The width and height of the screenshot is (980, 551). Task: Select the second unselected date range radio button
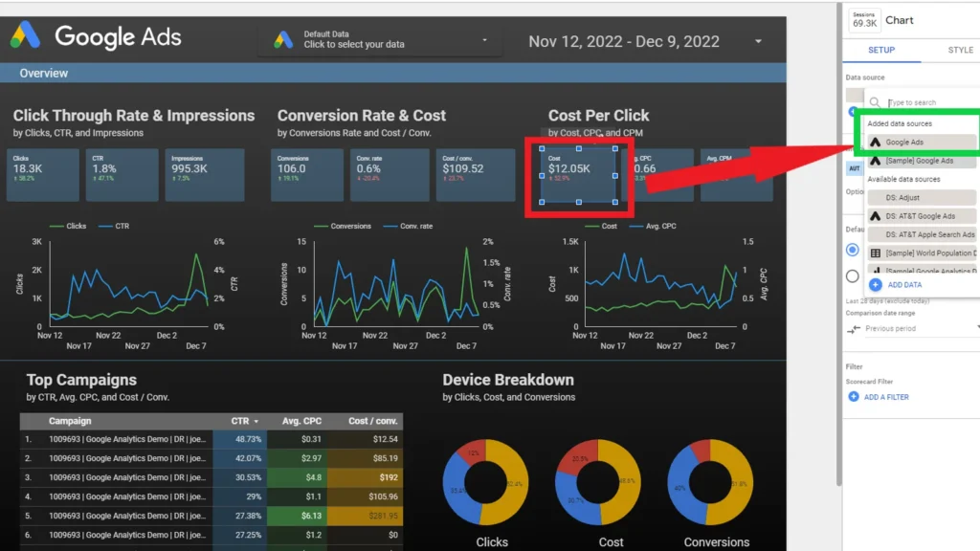tap(853, 276)
